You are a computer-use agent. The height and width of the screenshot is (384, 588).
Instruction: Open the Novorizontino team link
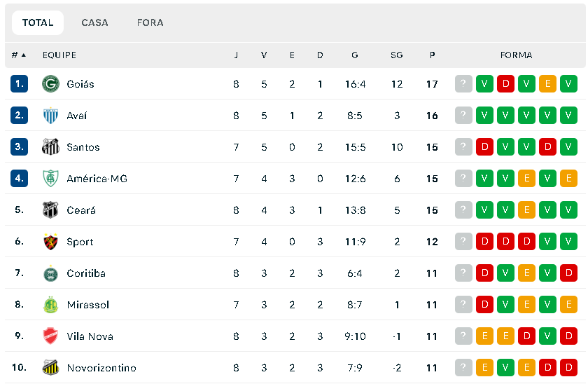[101, 367]
